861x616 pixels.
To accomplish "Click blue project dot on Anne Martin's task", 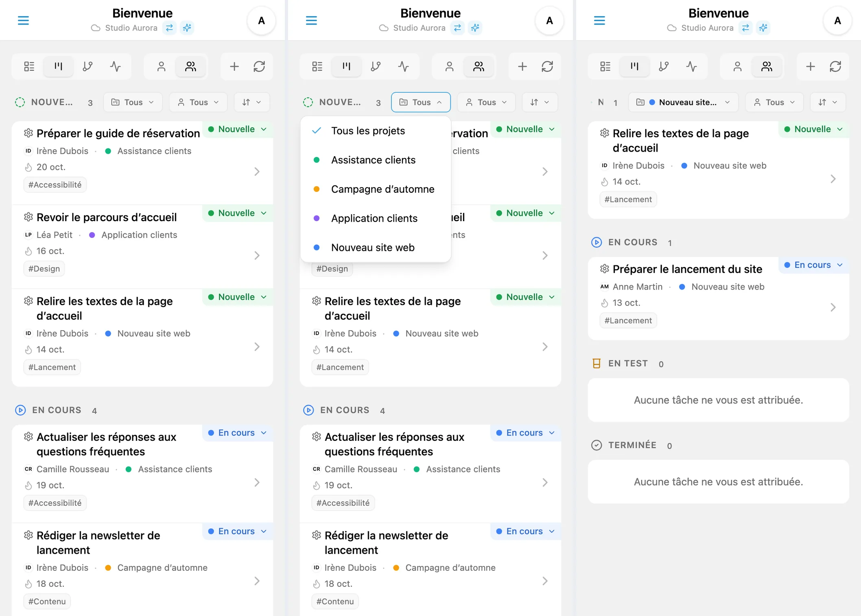I will pos(682,287).
